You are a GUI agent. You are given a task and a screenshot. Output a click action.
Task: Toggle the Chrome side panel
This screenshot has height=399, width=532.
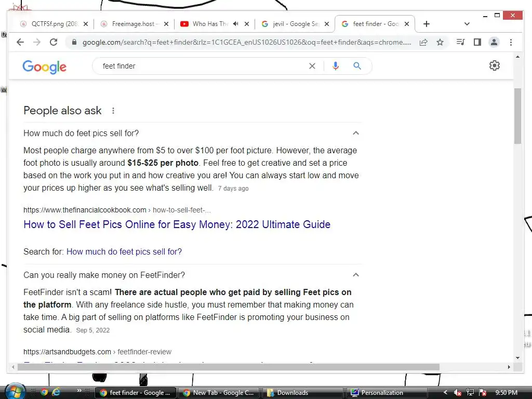coord(477,43)
